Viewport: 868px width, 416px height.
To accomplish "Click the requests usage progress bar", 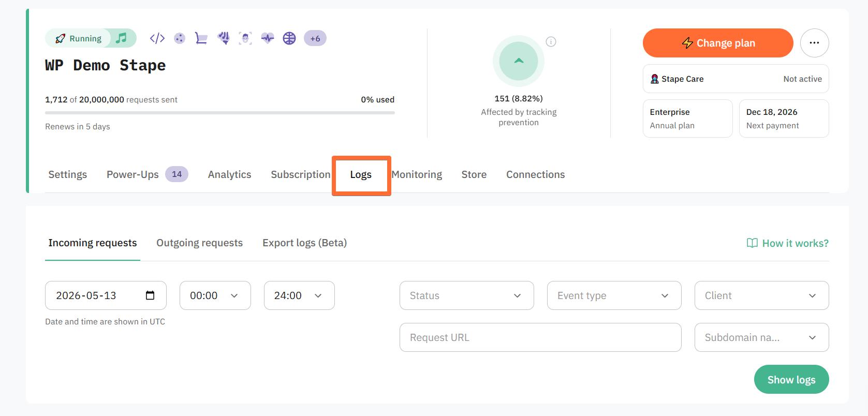I will pos(220,112).
